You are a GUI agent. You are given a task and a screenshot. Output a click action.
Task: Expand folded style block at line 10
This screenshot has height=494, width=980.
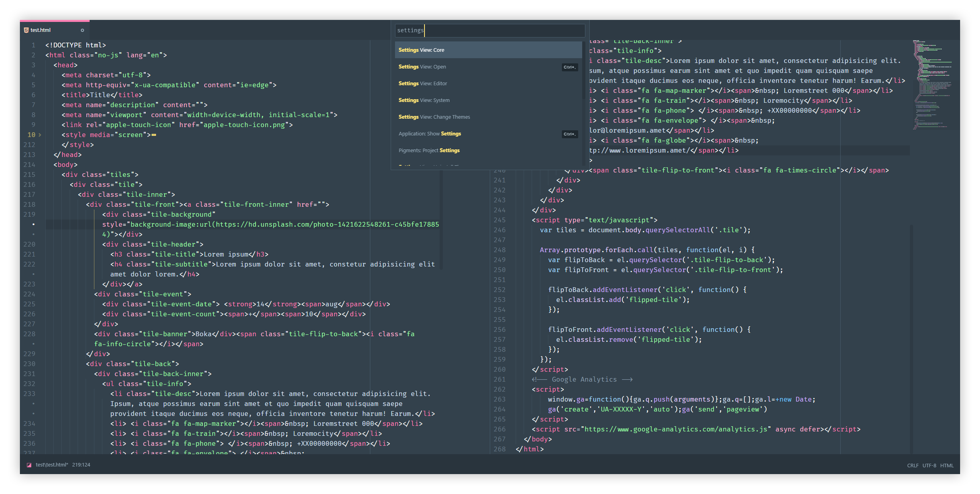click(40, 135)
